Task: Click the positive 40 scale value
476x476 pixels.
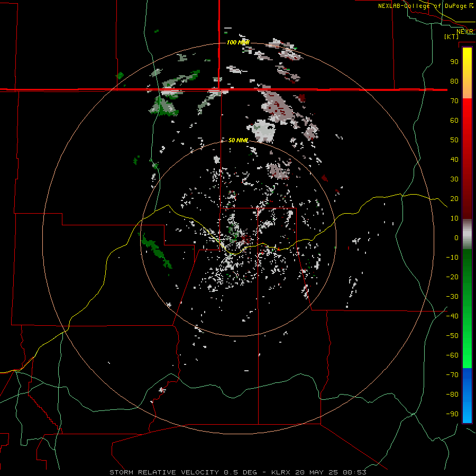Action: click(454, 159)
